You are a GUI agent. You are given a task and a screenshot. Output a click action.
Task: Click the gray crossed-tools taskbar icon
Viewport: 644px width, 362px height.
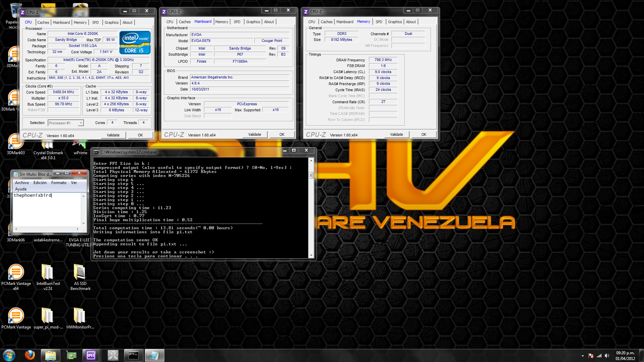click(x=113, y=355)
